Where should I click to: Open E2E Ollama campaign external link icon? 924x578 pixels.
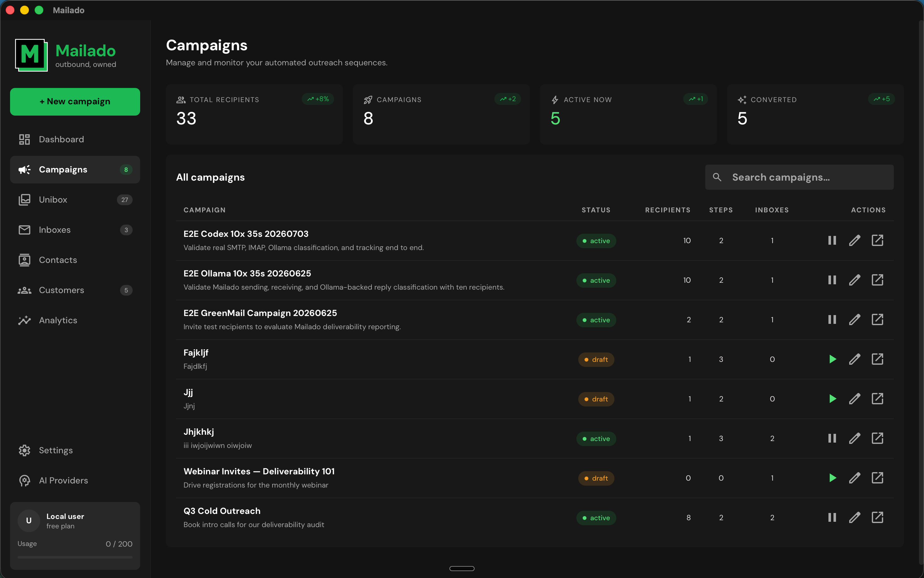click(x=877, y=280)
